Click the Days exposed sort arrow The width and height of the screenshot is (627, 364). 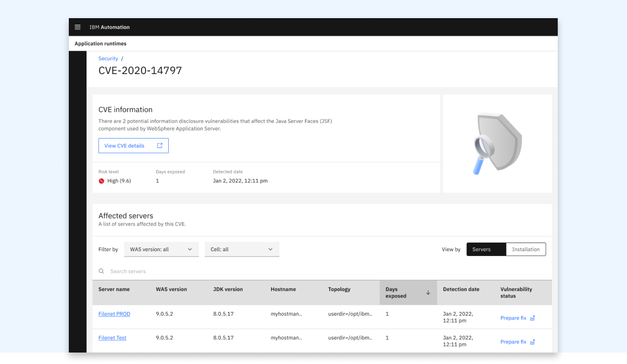point(428,293)
